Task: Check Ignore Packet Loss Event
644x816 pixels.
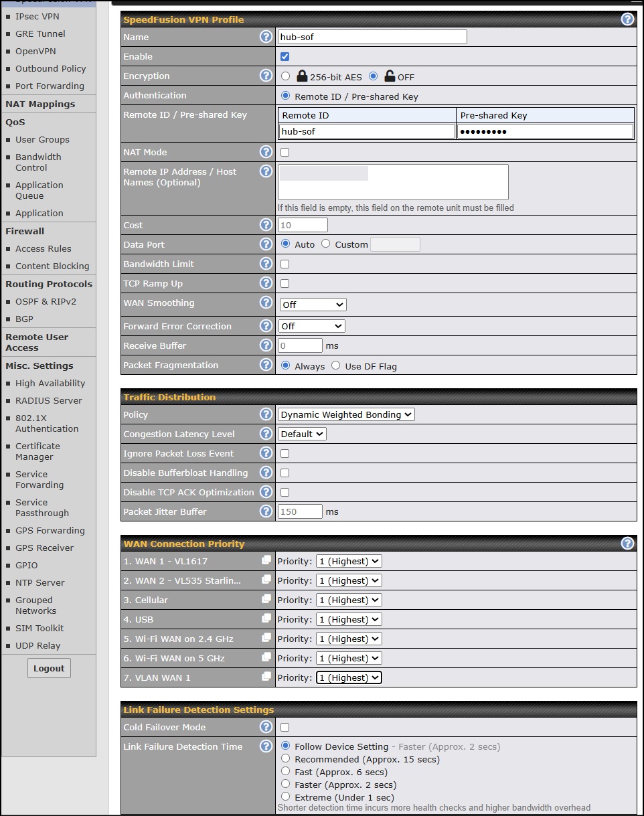Action: coord(285,454)
